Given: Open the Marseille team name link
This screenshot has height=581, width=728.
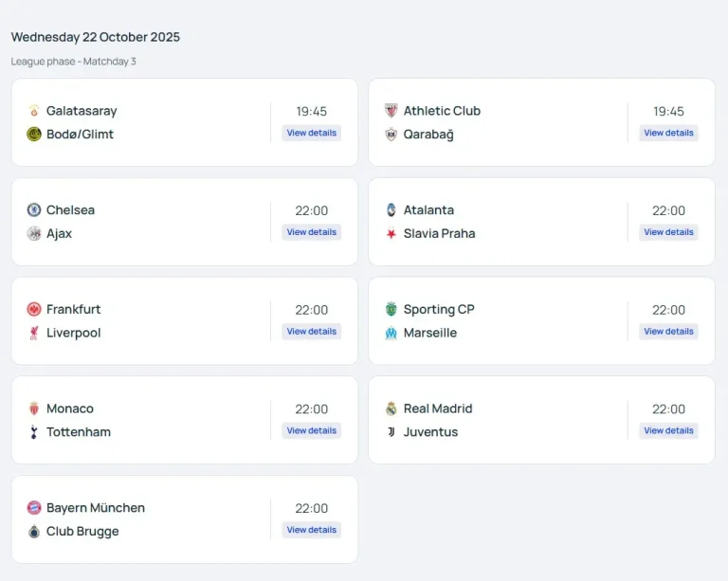Looking at the screenshot, I should (x=429, y=333).
